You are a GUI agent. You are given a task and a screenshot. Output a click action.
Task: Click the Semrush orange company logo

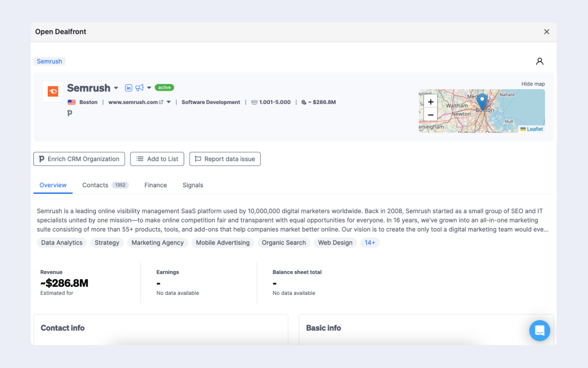point(53,91)
